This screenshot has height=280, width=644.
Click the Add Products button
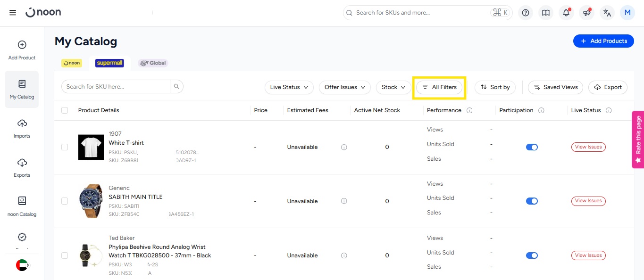pos(603,41)
